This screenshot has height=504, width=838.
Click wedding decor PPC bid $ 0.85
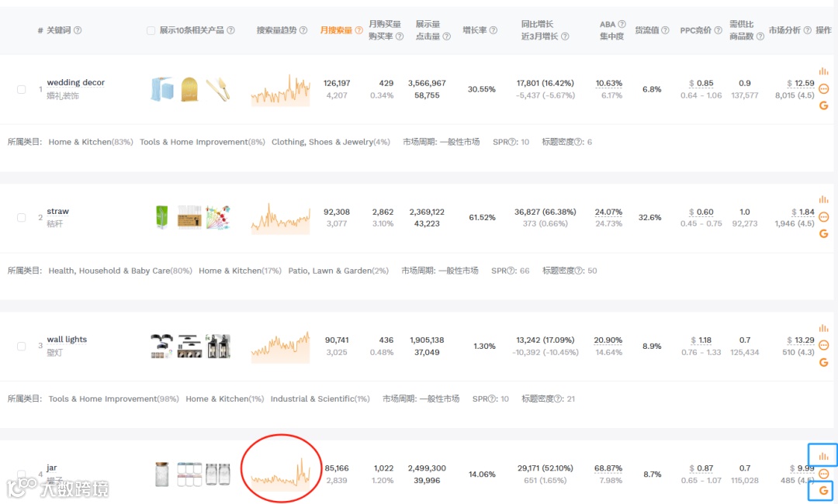(701, 83)
